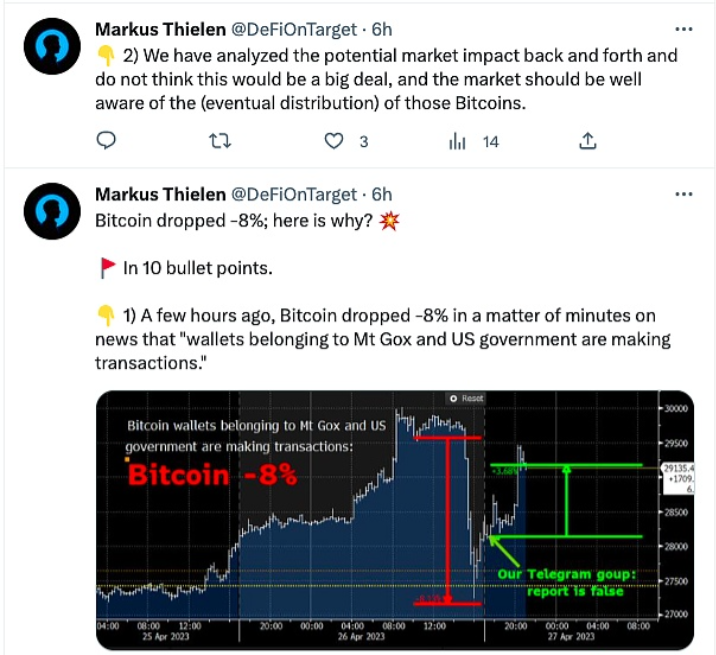Click the share icon on the top tweet
The height and width of the screenshot is (655, 716).
(x=588, y=141)
